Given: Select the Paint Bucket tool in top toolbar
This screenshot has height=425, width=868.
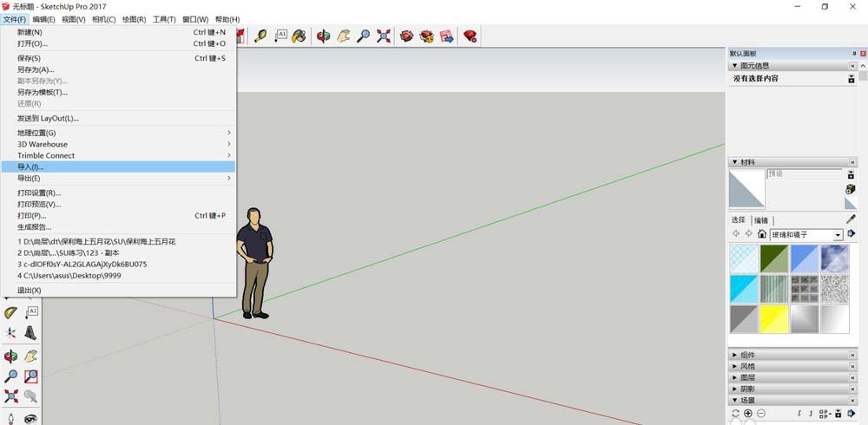Looking at the screenshot, I should point(299,36).
